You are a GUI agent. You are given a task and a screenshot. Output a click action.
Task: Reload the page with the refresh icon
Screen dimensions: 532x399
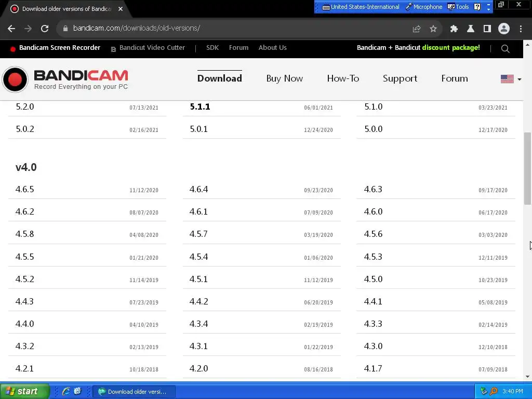pos(45,29)
